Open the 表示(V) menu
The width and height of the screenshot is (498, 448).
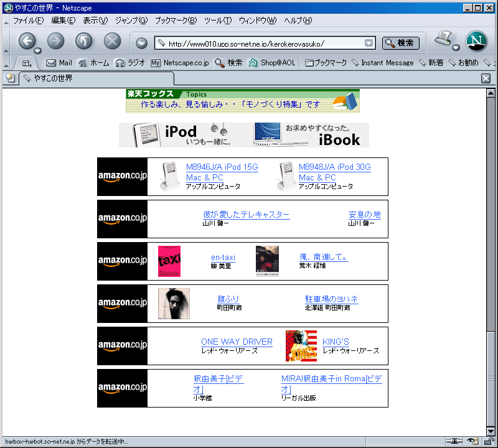tap(95, 21)
